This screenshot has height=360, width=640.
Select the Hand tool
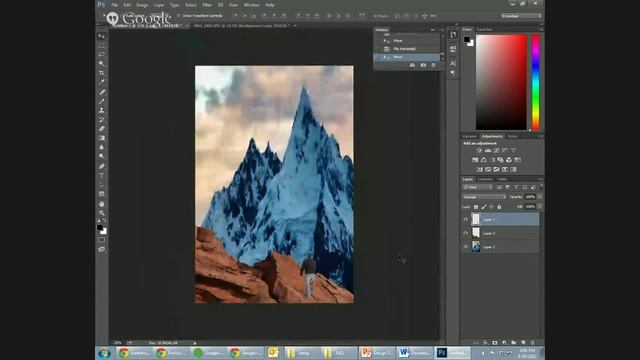pyautogui.click(x=102, y=204)
